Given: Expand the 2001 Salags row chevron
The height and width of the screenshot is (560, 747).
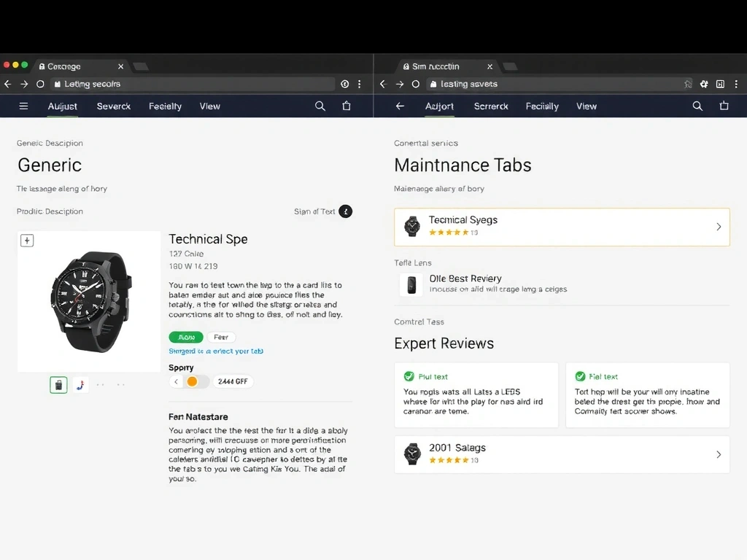Looking at the screenshot, I should [719, 454].
